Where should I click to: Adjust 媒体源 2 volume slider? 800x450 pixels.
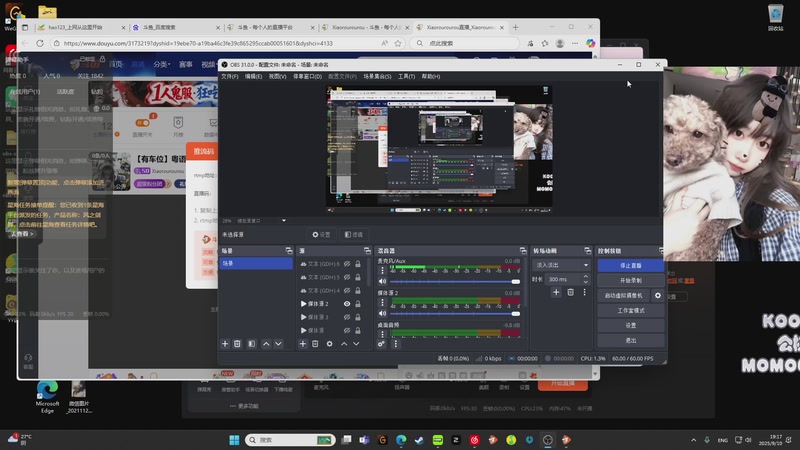pos(455,313)
